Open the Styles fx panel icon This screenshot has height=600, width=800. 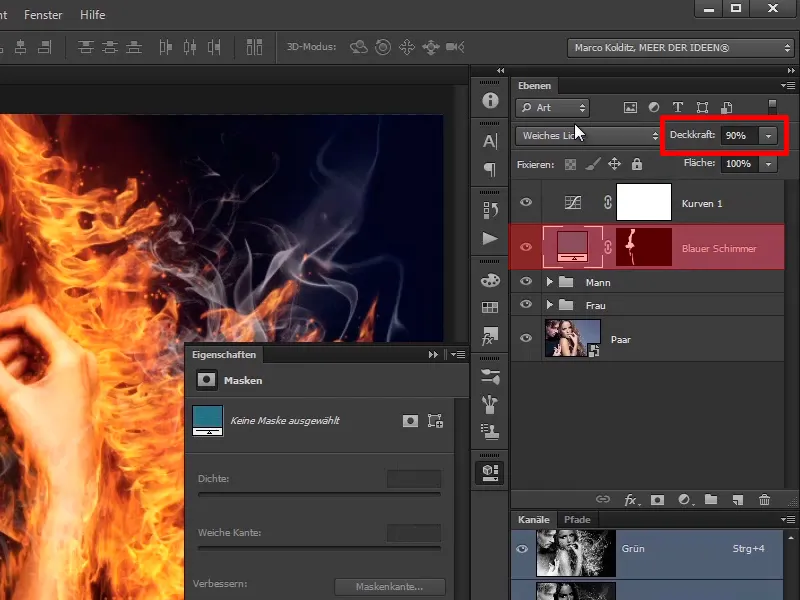(490, 336)
